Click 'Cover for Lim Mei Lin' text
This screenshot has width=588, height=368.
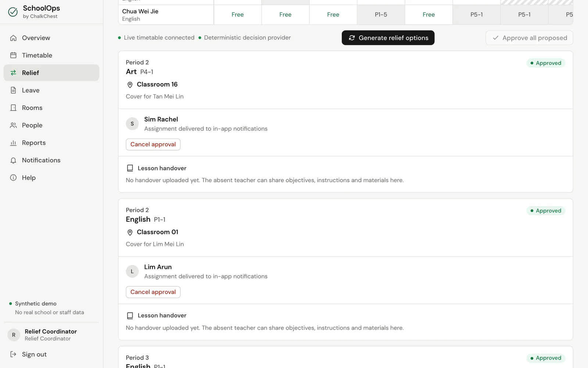pyautogui.click(x=155, y=244)
